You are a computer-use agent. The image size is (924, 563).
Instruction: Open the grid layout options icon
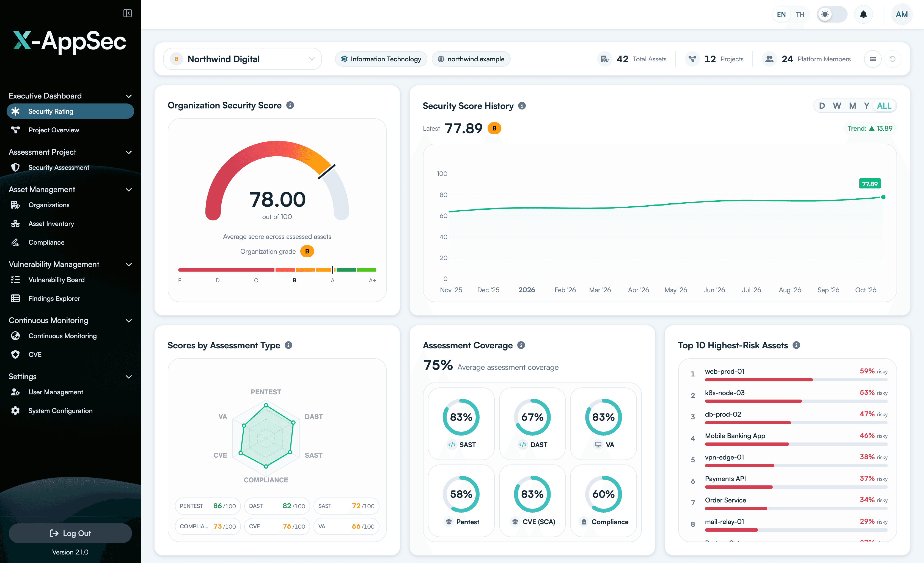pyautogui.click(x=873, y=59)
